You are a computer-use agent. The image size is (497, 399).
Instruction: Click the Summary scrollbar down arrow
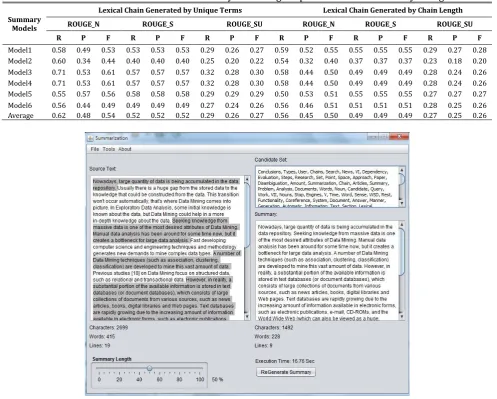(402, 316)
